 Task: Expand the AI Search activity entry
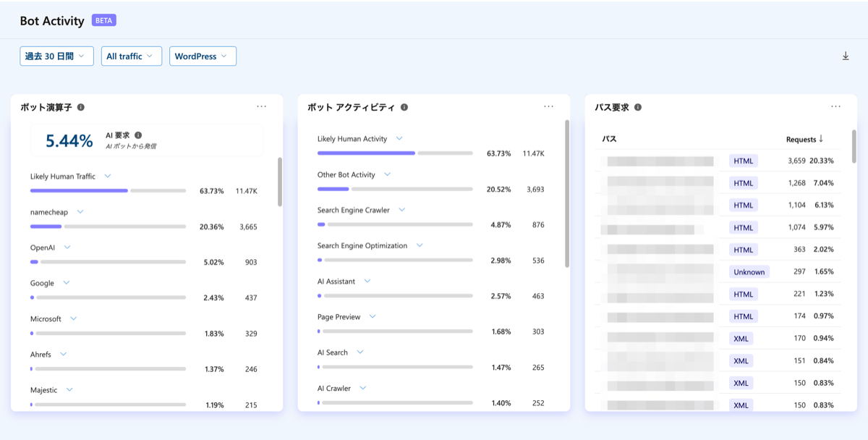(x=359, y=352)
